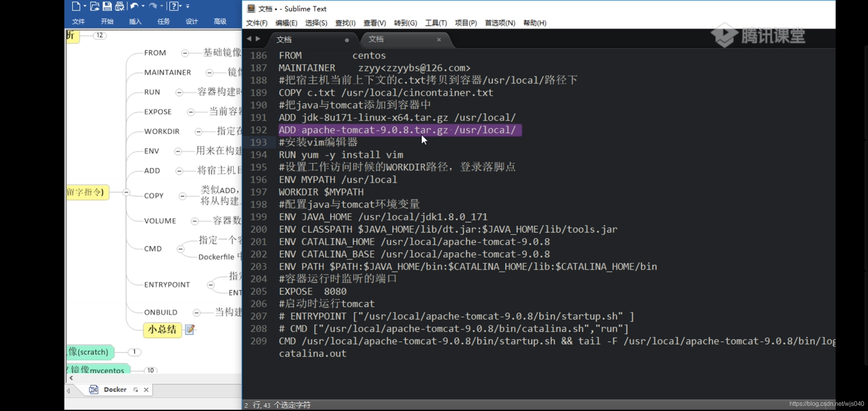868x411 pixels.
Task: Select the first unsaved 文档 tab
Action: pyautogui.click(x=313, y=40)
